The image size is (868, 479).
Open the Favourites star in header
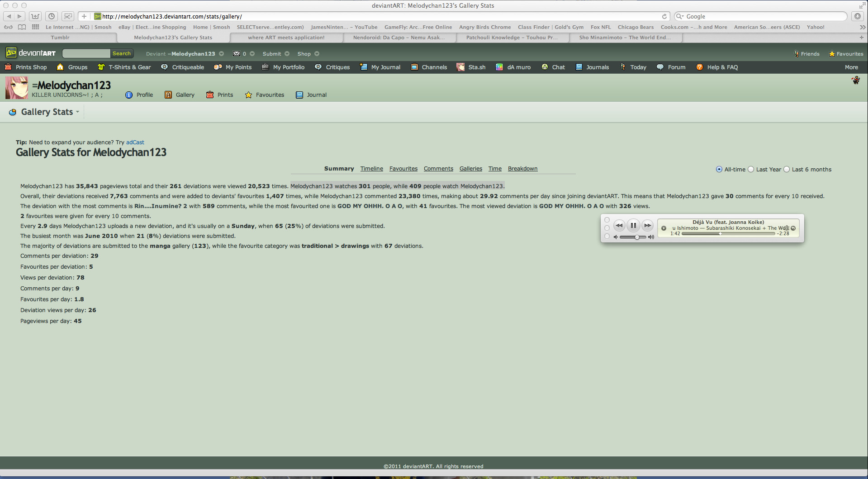click(x=832, y=54)
